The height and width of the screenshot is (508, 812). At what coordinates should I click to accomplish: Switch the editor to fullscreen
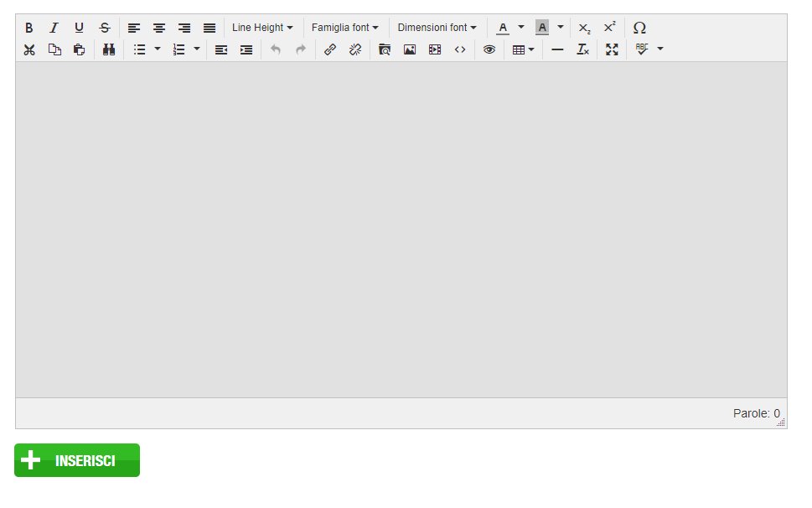point(612,49)
